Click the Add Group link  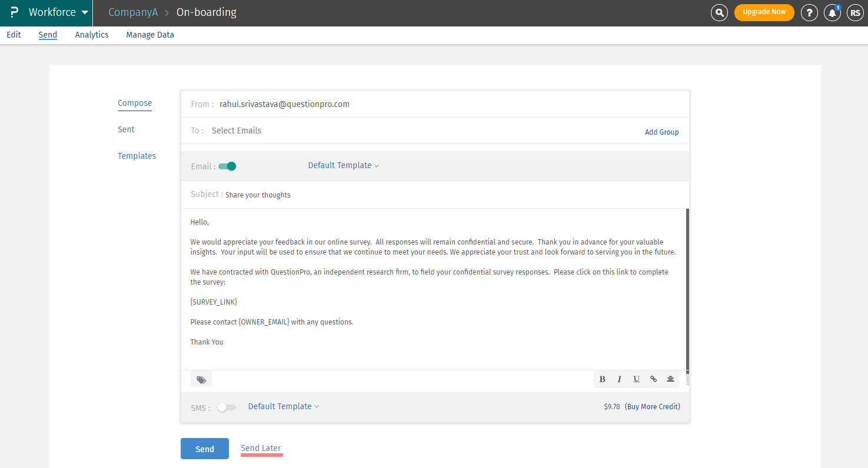662,132
